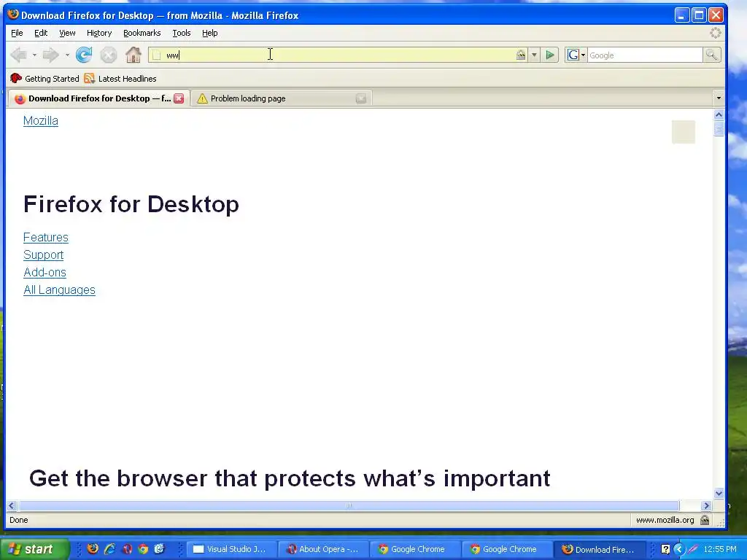Screen dimensions: 747x560
Task: Click the horizontal scrollbar thumb
Action: pyautogui.click(x=349, y=506)
